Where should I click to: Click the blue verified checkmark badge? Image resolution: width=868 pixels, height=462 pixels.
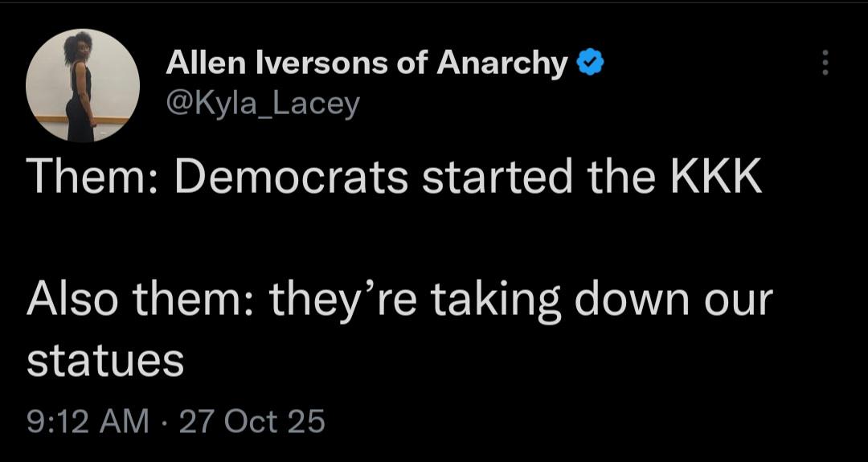590,63
